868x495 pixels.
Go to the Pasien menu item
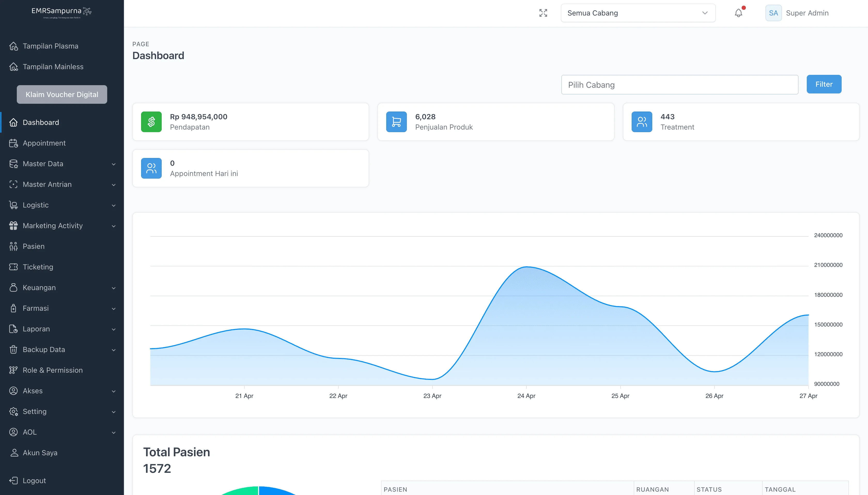click(33, 246)
